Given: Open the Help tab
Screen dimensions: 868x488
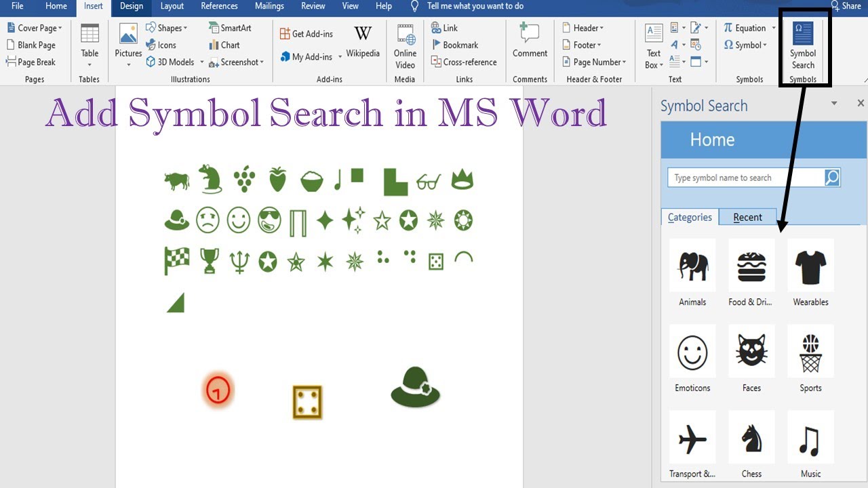Looking at the screenshot, I should [x=384, y=6].
